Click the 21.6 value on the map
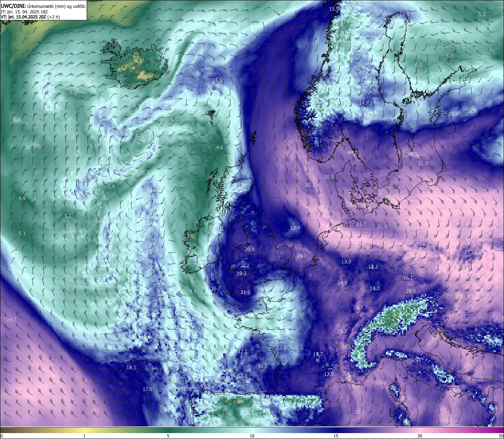Viewport: 504px width, 439px height. coord(245,293)
